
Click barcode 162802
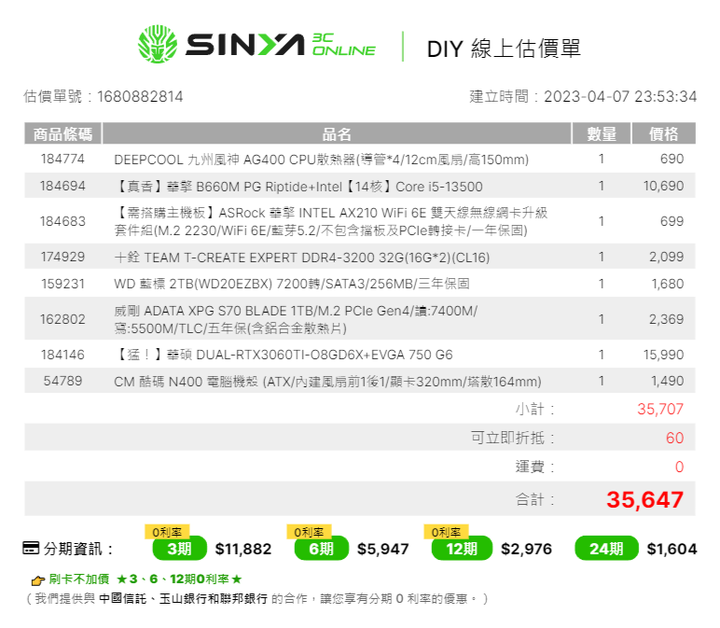click(x=63, y=319)
